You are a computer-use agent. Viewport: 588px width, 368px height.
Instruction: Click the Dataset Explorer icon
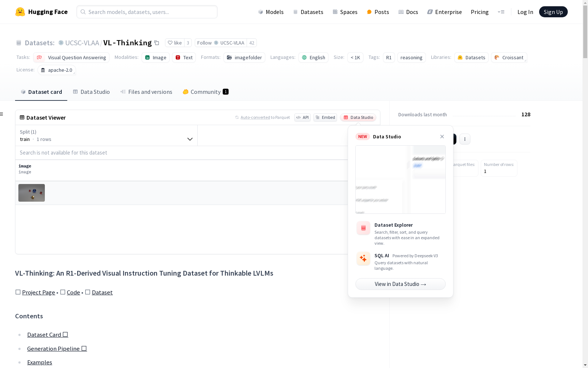tap(363, 228)
